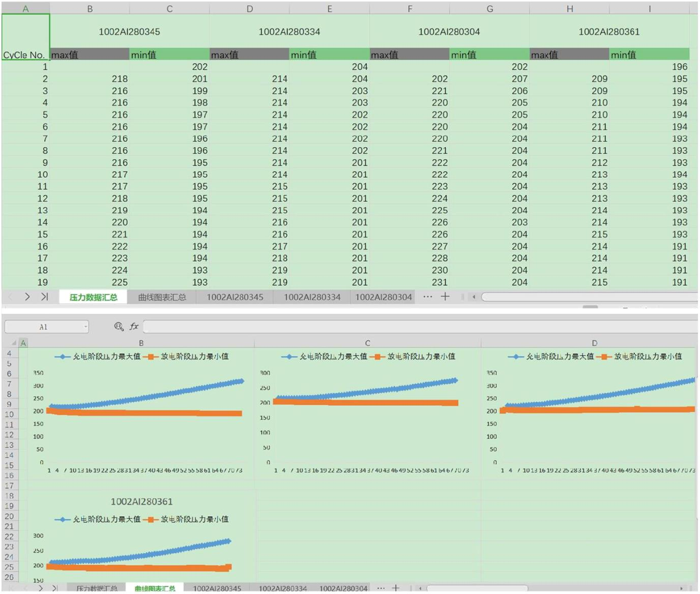
Task: Show more sheet tabs in top workbook
Action: coord(428,297)
